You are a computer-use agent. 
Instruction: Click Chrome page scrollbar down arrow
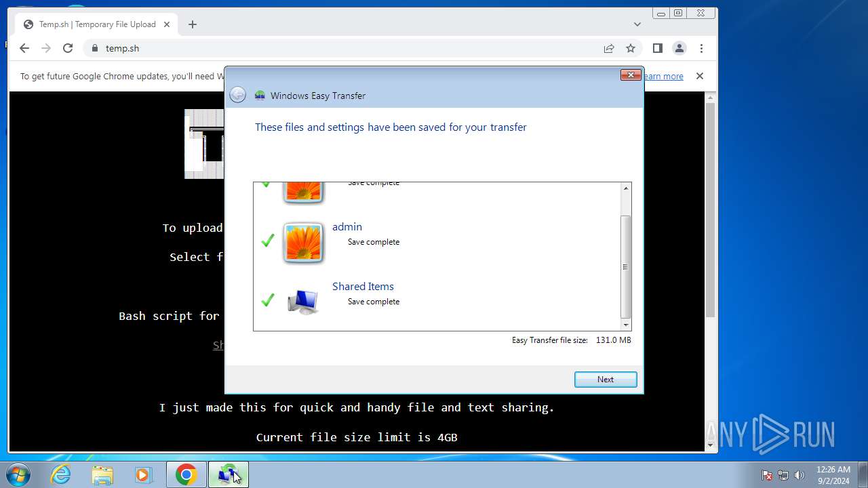[x=711, y=445]
